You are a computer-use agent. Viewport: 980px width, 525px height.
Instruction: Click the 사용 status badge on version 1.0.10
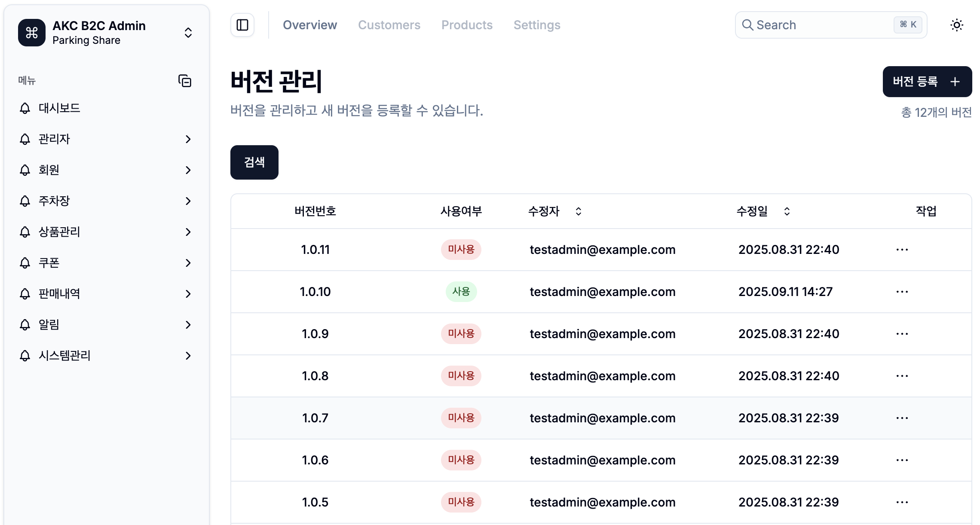(461, 292)
